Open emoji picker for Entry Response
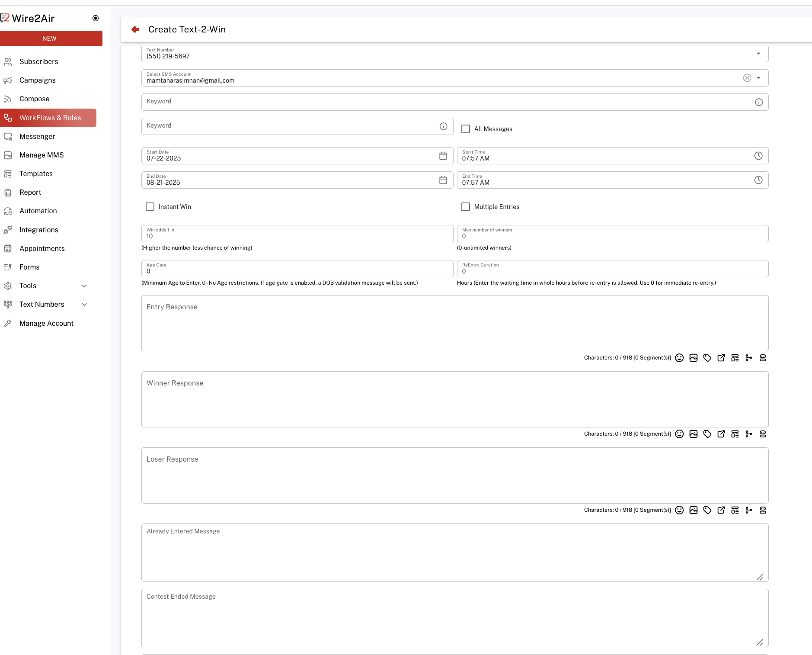 [679, 358]
